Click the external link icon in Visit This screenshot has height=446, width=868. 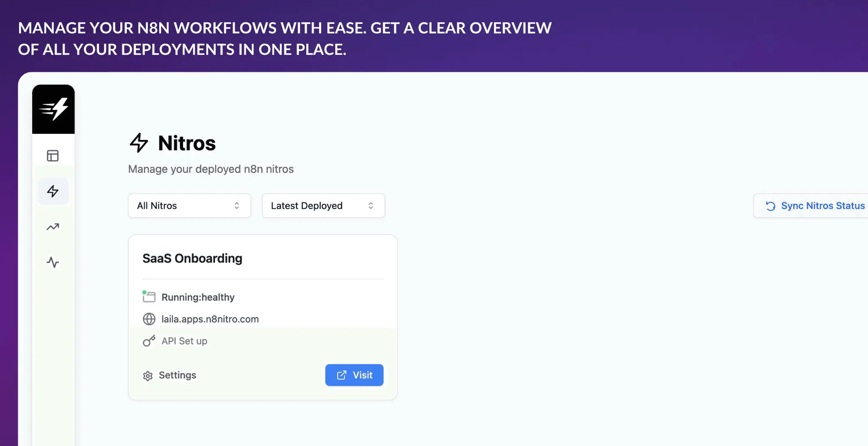click(342, 375)
